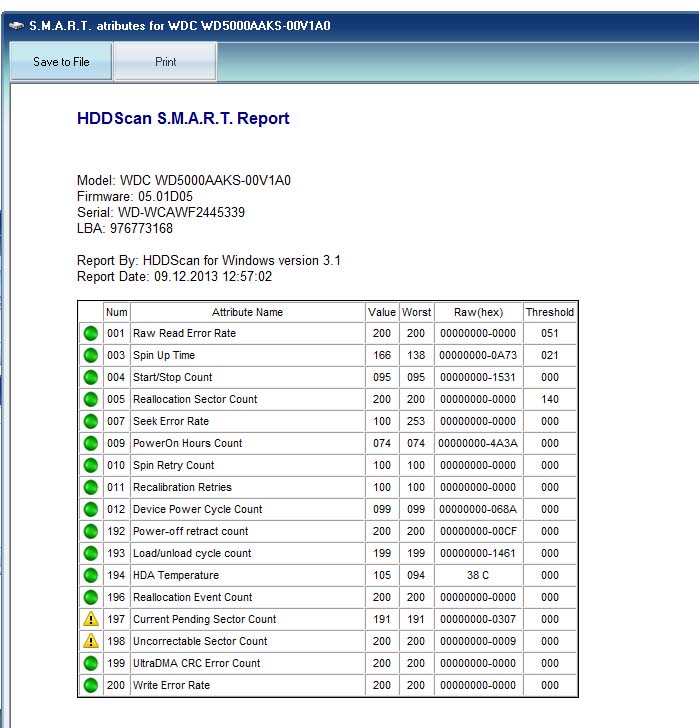Click the Raw Read Error Rate attribute name
The image size is (699, 728).
point(184,333)
